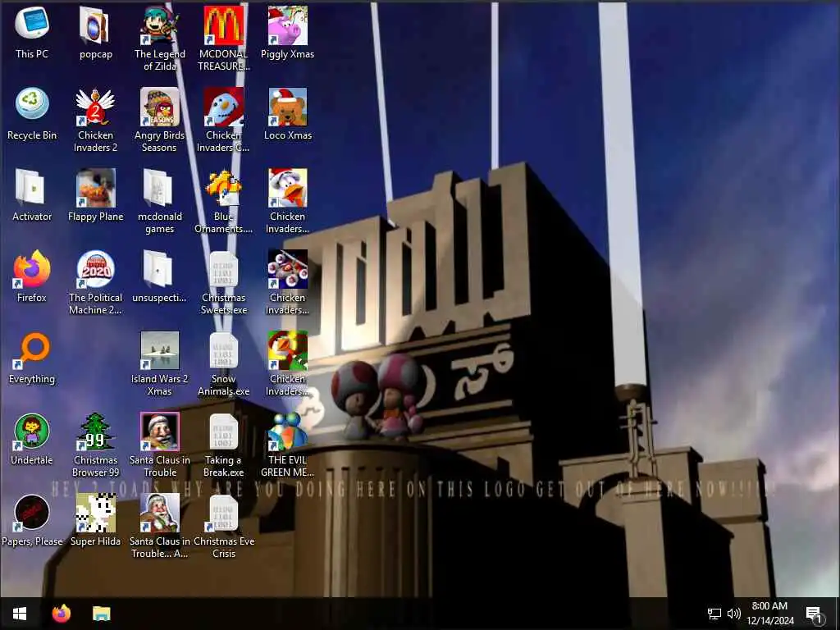Click the McDonald Treasure shortcut icon

coord(223,25)
